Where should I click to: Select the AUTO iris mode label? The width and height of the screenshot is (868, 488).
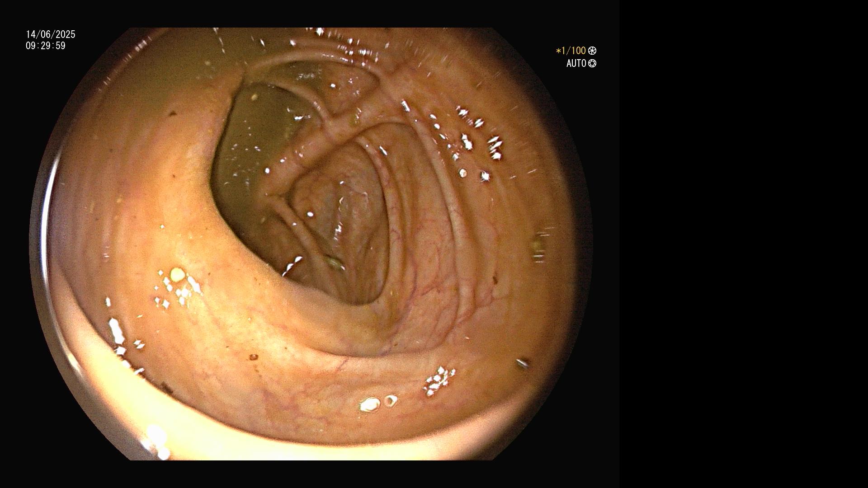click(x=576, y=64)
